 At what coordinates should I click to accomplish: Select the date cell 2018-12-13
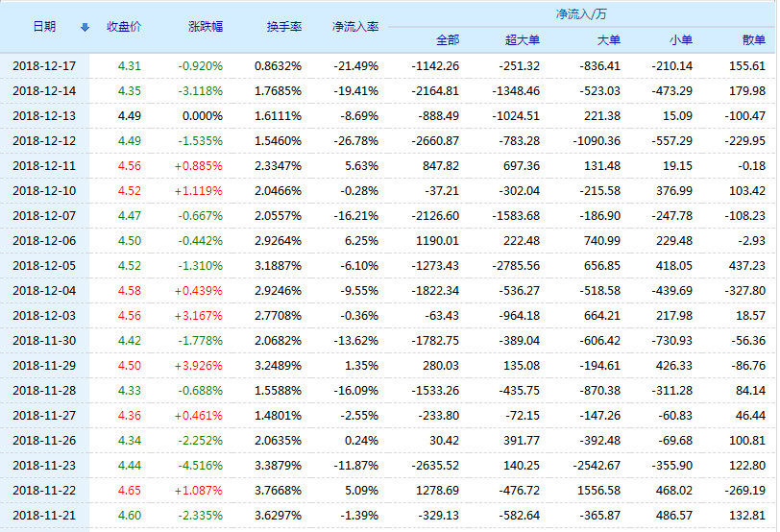point(44,116)
